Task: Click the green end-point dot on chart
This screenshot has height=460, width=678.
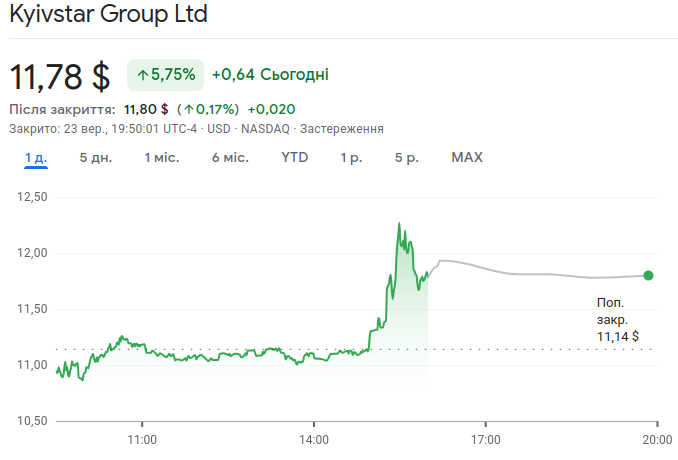Action: (648, 275)
